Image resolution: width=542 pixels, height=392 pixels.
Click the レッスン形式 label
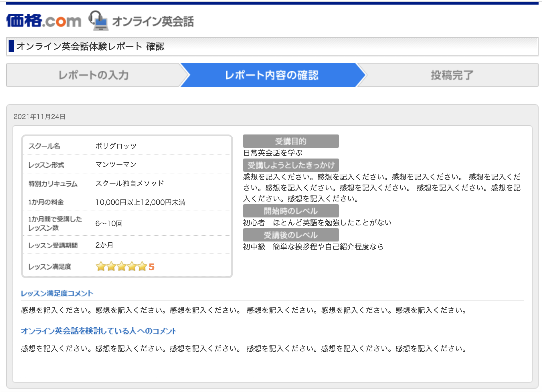coord(46,165)
